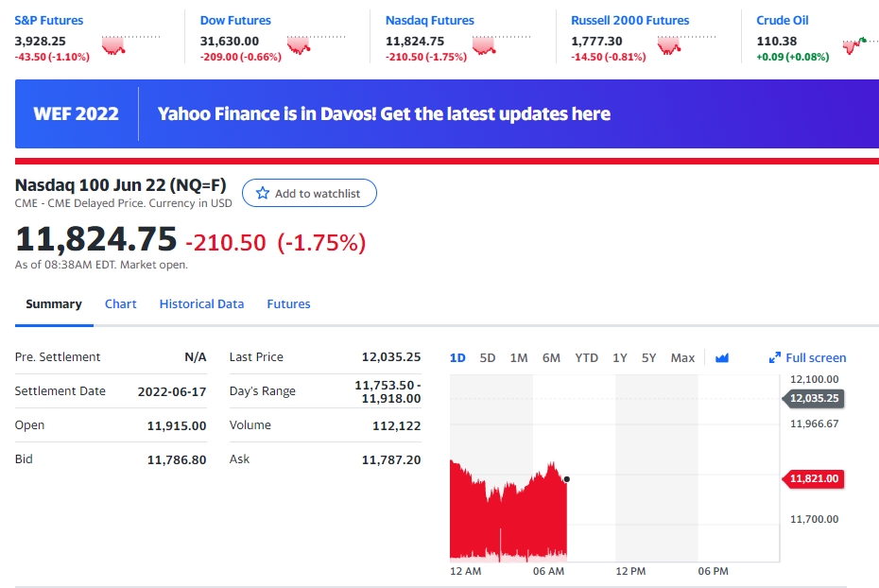The width and height of the screenshot is (879, 588).
Task: Open the WEF 2022 Davos banner link
Action: click(x=447, y=113)
